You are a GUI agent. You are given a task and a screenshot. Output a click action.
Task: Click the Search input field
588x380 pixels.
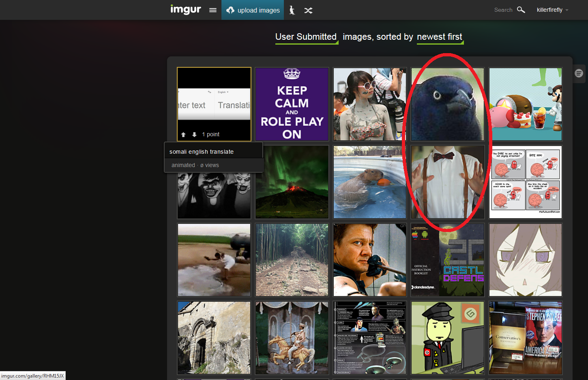(x=503, y=10)
